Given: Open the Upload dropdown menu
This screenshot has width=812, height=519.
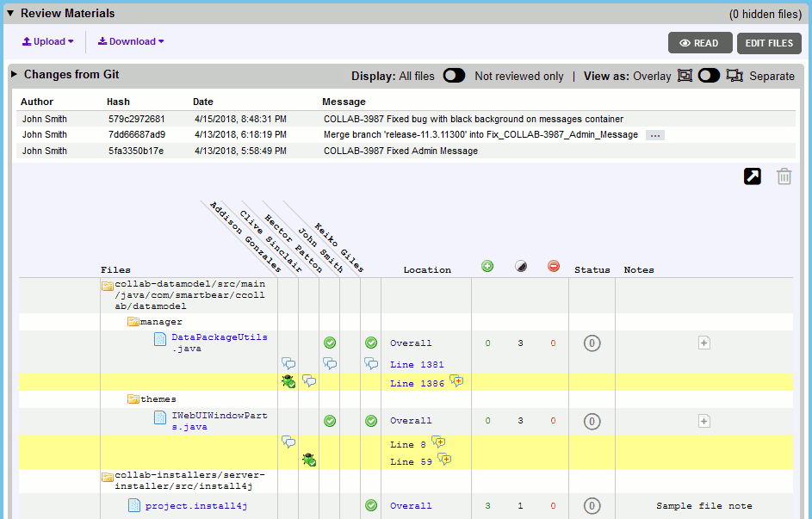Looking at the screenshot, I should click(48, 41).
